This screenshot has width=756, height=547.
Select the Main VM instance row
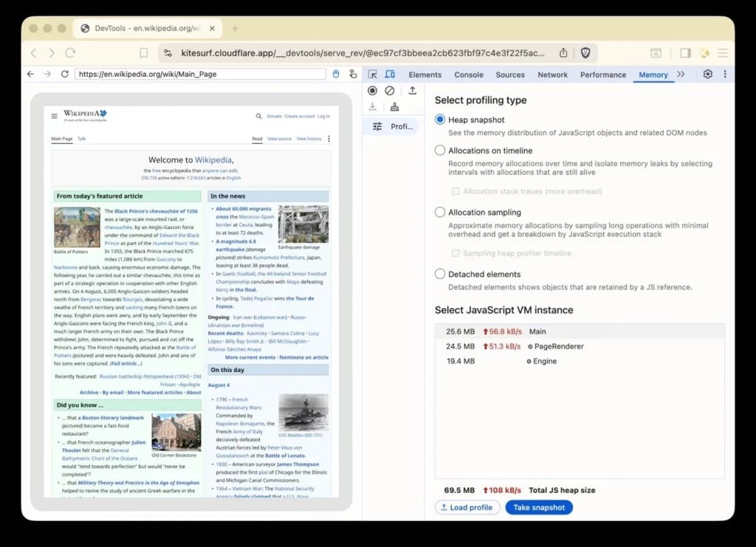coord(580,331)
